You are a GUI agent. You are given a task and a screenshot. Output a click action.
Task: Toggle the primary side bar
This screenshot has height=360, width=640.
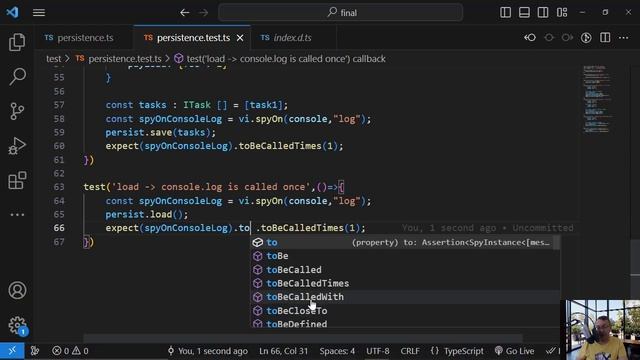(x=505, y=13)
